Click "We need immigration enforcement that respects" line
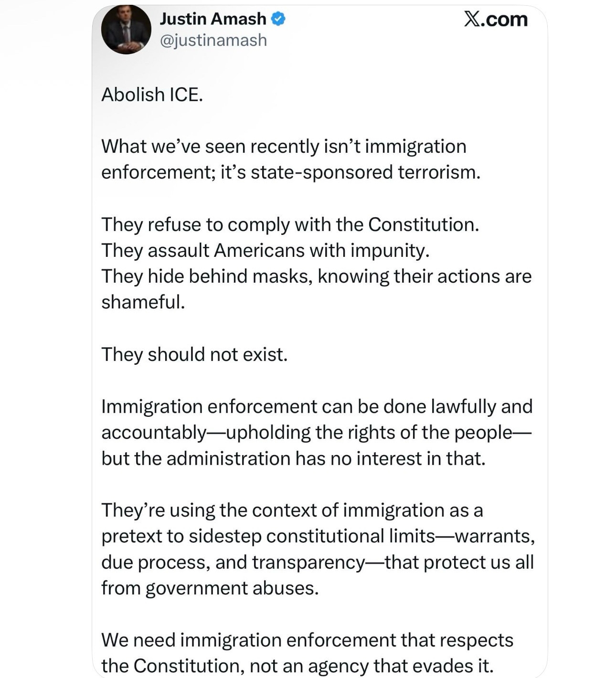616x678 pixels. (x=307, y=640)
